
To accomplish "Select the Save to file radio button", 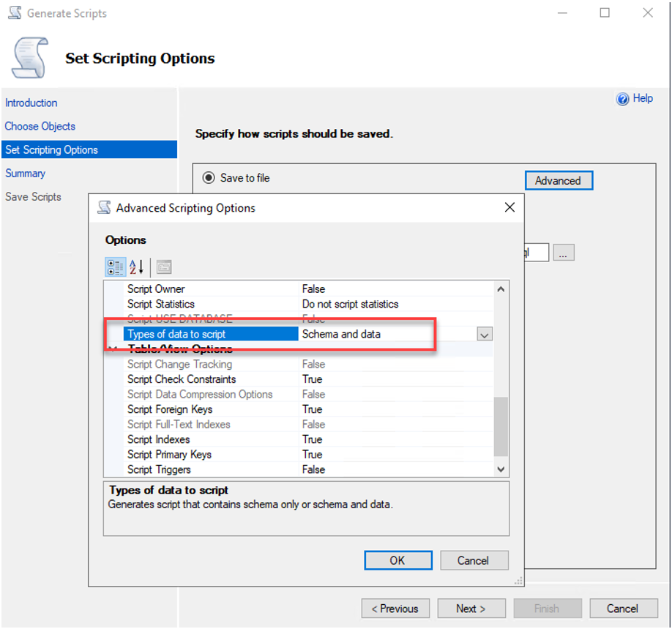I will 208,177.
